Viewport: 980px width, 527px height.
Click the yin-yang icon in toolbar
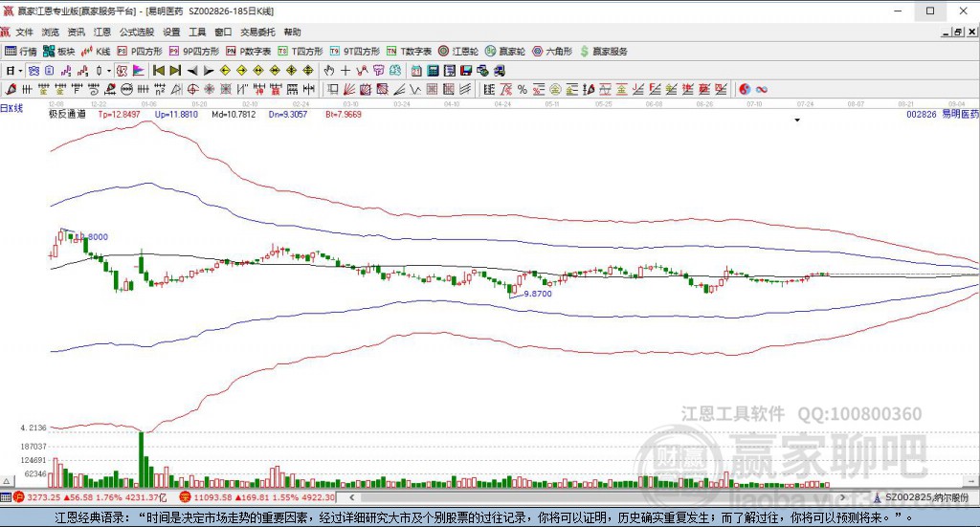745,89
